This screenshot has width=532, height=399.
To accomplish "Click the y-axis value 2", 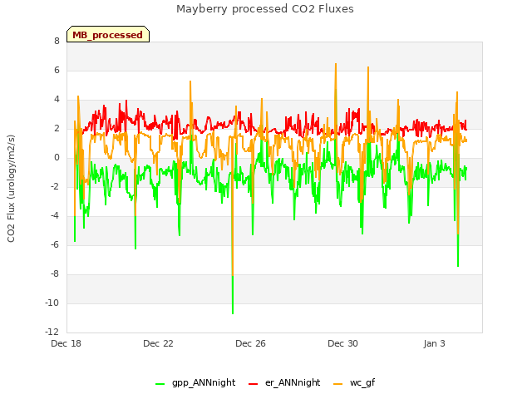I will click(x=57, y=129).
